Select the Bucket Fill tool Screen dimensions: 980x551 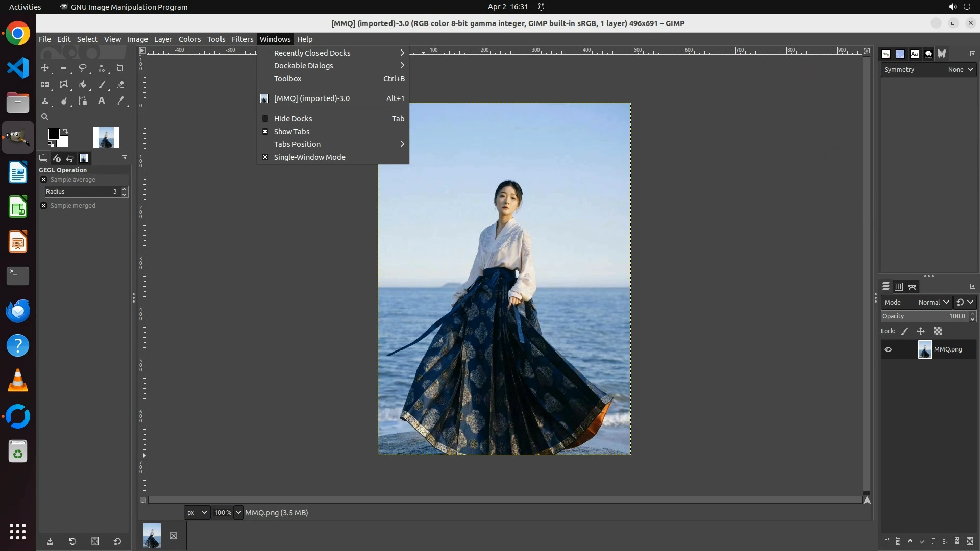point(82,85)
